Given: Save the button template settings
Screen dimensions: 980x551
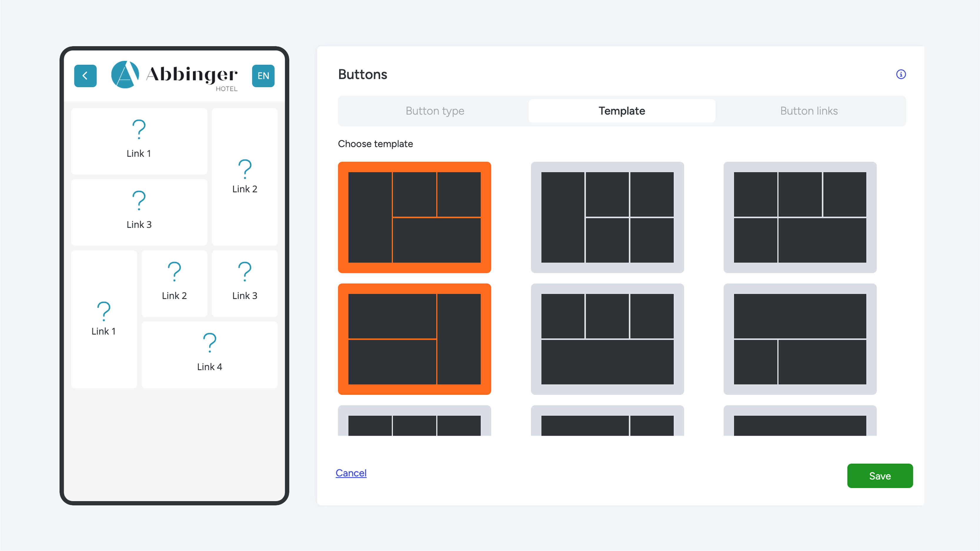Looking at the screenshot, I should coord(879,476).
